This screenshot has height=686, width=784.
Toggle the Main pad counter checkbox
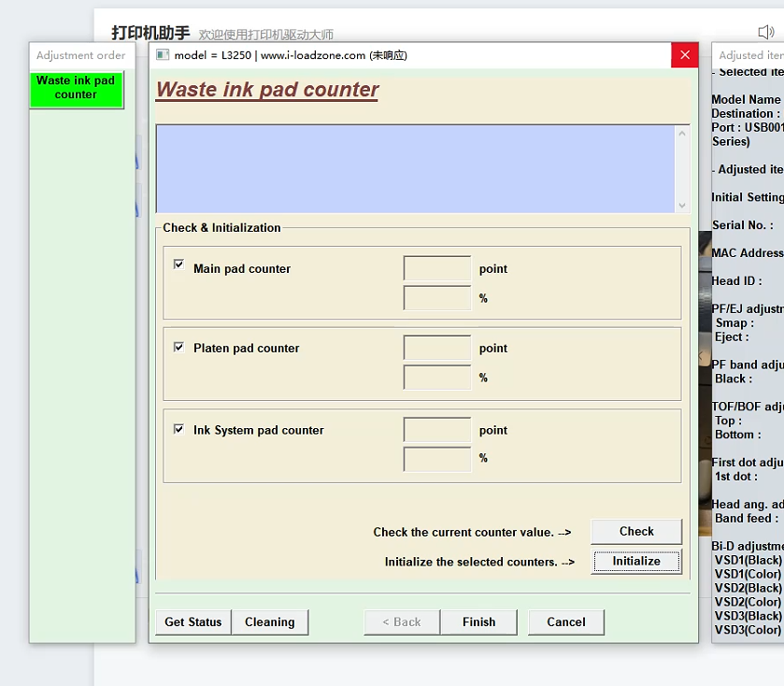point(178,265)
